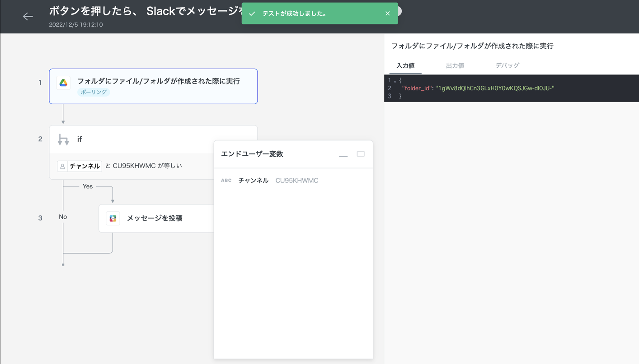Click the person icon on the チャンネル chip
Viewport: 639px width, 364px height.
coord(62,166)
